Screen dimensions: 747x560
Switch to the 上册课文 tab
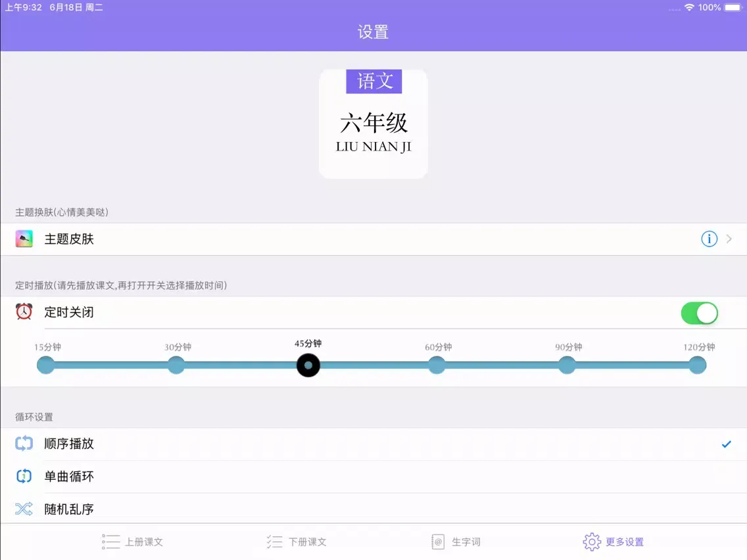point(132,542)
